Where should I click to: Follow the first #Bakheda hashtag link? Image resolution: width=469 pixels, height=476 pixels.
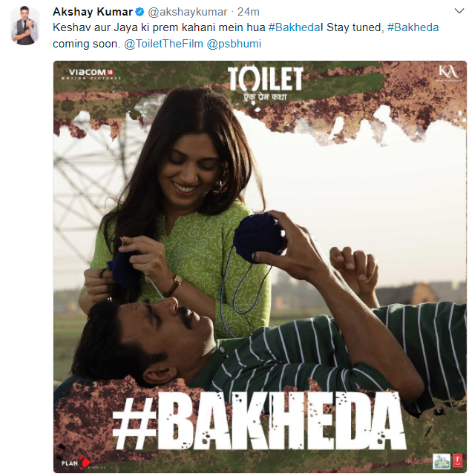tap(294, 27)
